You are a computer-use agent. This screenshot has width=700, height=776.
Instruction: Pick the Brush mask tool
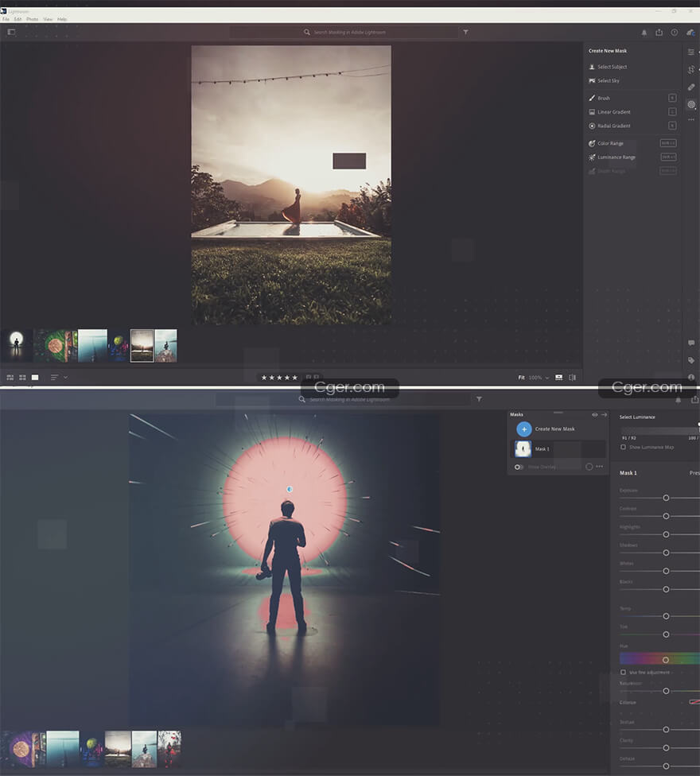(600, 98)
